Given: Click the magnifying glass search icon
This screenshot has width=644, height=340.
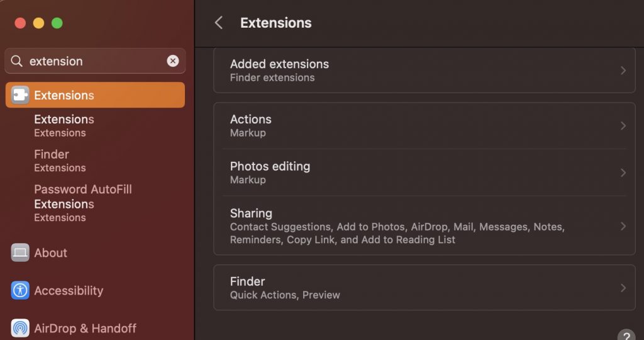Looking at the screenshot, I should pyautogui.click(x=16, y=61).
